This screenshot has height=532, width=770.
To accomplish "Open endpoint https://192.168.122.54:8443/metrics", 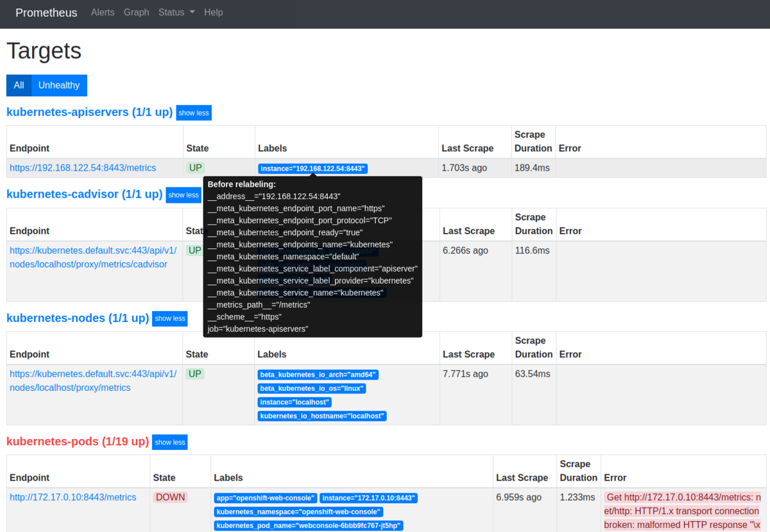I will pyautogui.click(x=83, y=168).
